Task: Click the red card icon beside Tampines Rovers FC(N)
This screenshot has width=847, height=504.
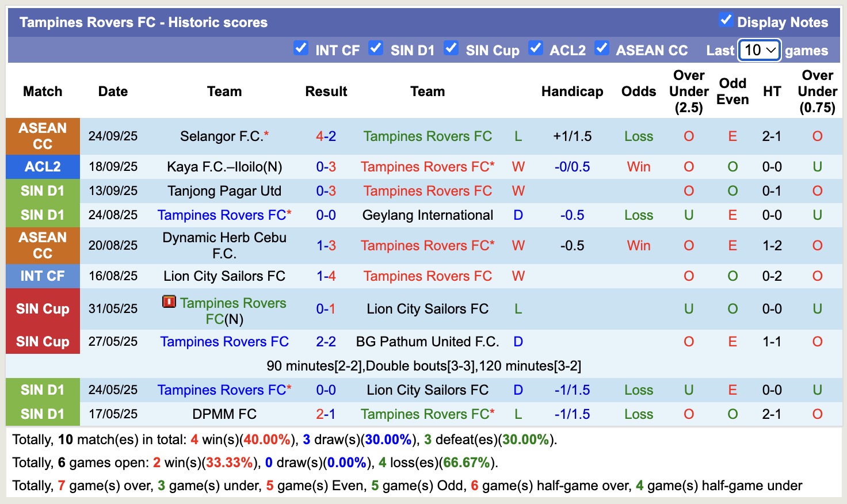Action: tap(169, 302)
